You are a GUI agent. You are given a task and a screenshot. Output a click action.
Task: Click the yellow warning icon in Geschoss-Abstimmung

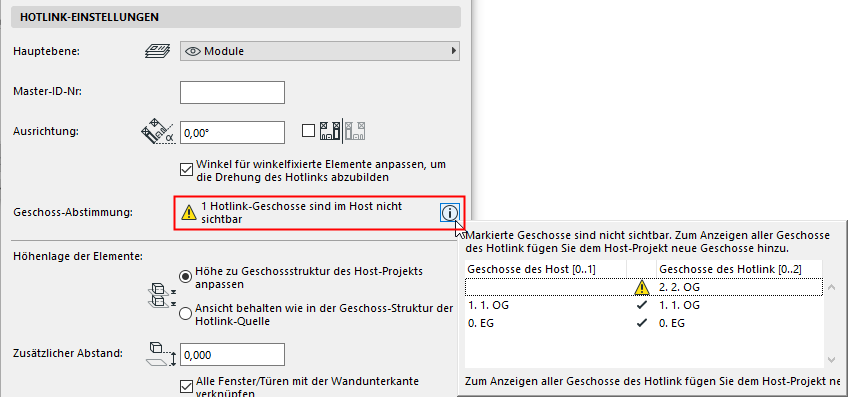(x=189, y=213)
